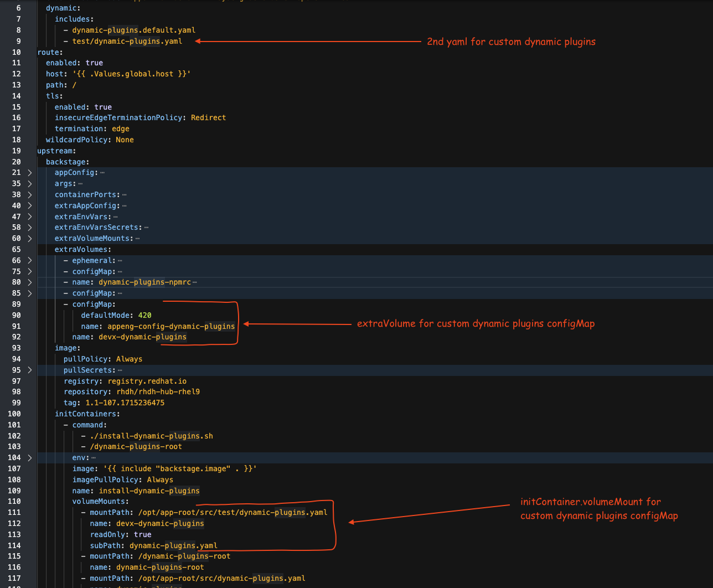The height and width of the screenshot is (588, 713).
Task: Expand the folded appConfig section
Action: 30,173
